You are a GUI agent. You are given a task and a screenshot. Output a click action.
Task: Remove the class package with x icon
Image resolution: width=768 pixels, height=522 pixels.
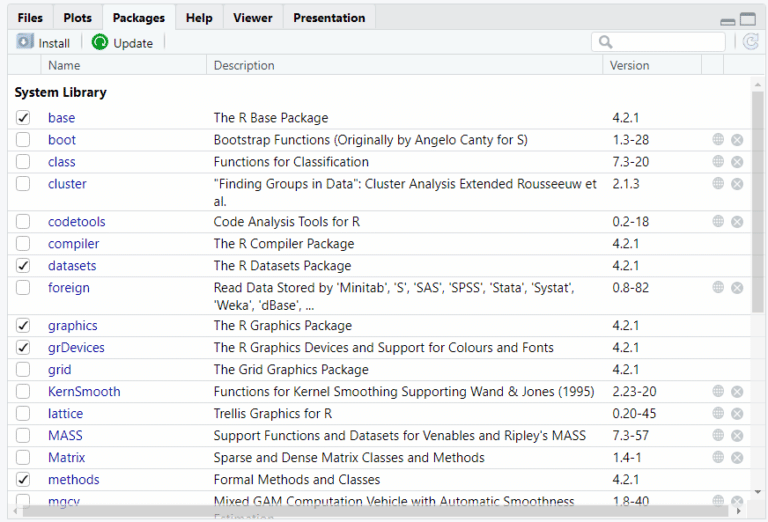point(737,162)
